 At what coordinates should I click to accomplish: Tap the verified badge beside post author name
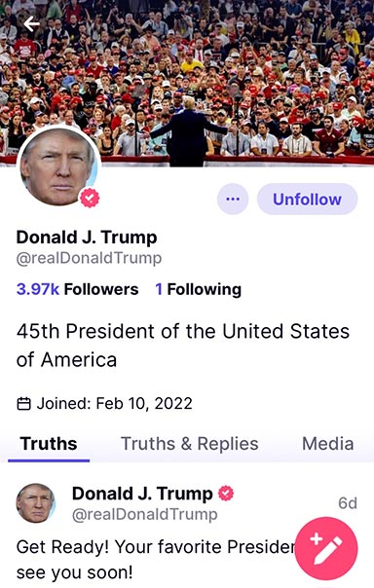[226, 494]
